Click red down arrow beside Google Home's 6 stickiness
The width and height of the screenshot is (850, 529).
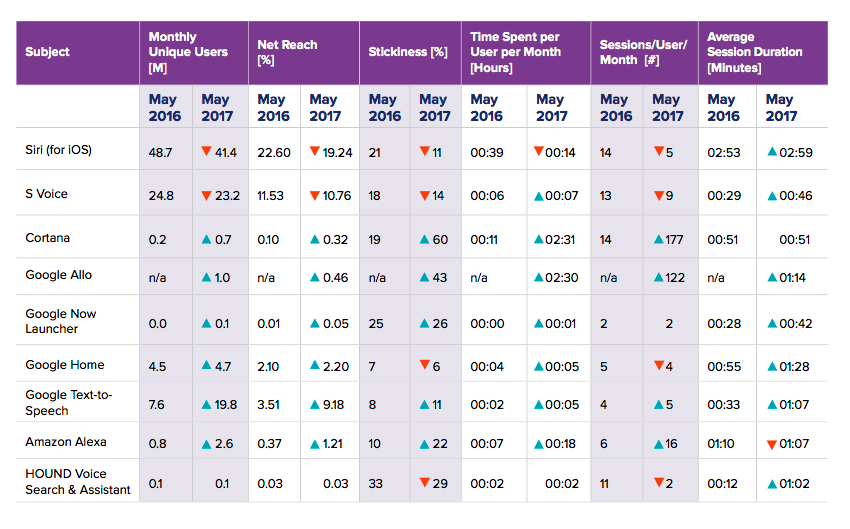point(425,366)
